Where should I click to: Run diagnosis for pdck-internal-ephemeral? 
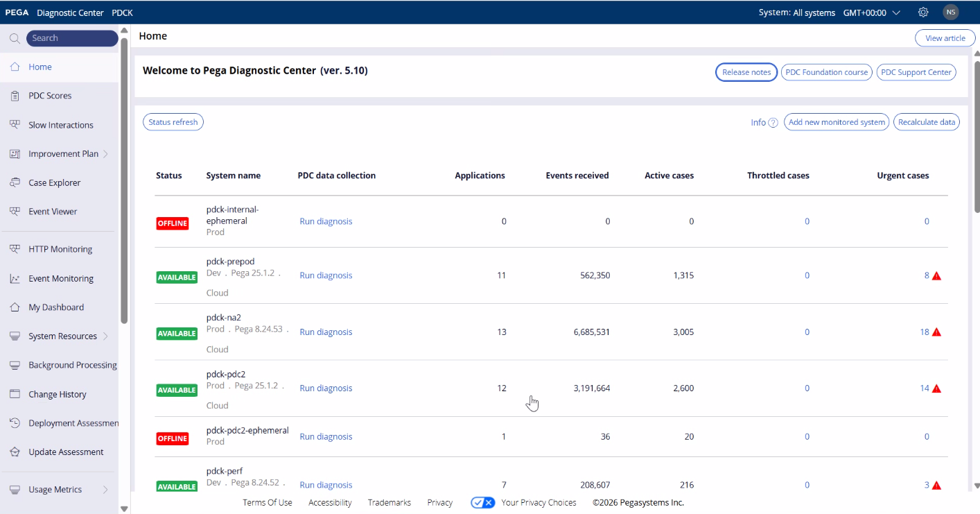(326, 221)
